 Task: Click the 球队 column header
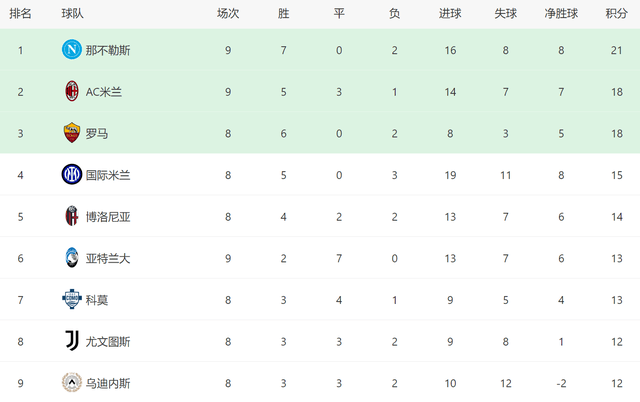point(72,14)
